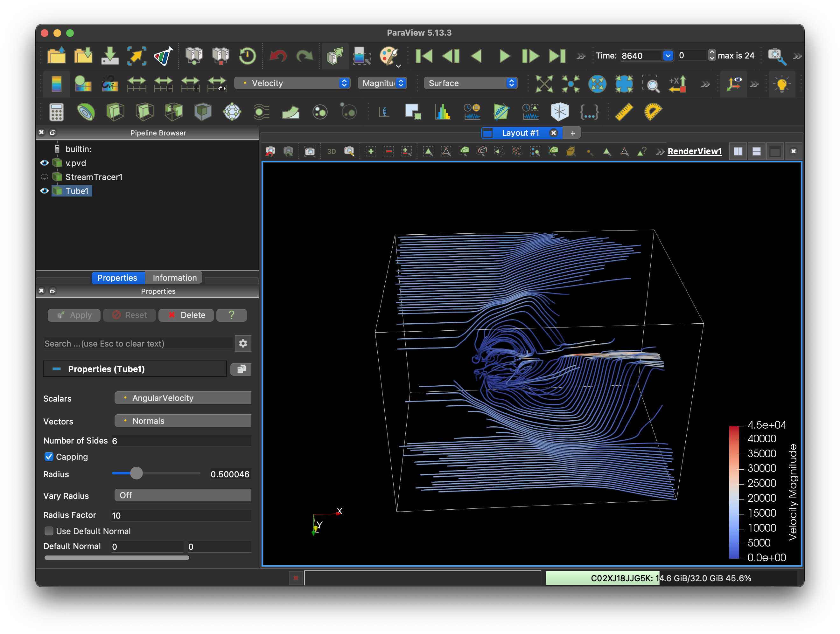Collapse the Properties (Tube1) section

[x=135, y=369]
